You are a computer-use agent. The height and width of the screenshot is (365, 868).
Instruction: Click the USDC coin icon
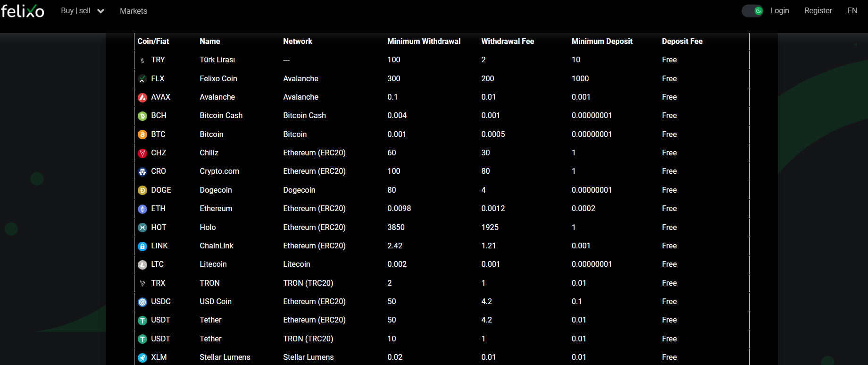pos(142,302)
